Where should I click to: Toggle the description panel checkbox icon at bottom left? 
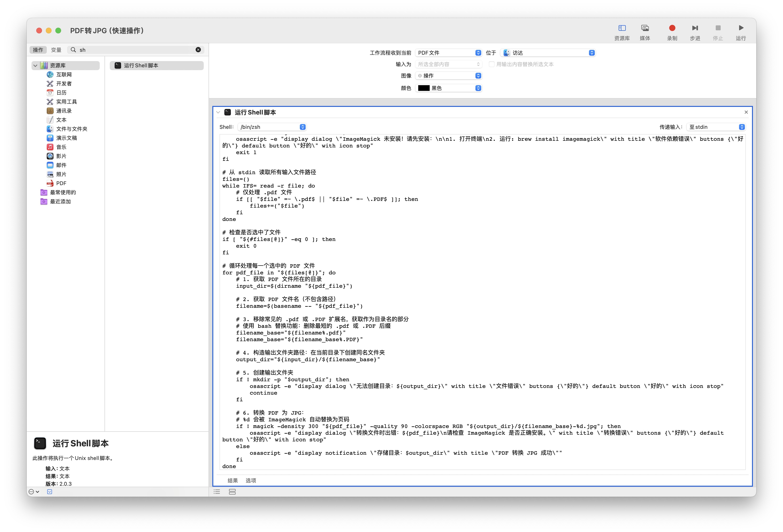[50, 492]
